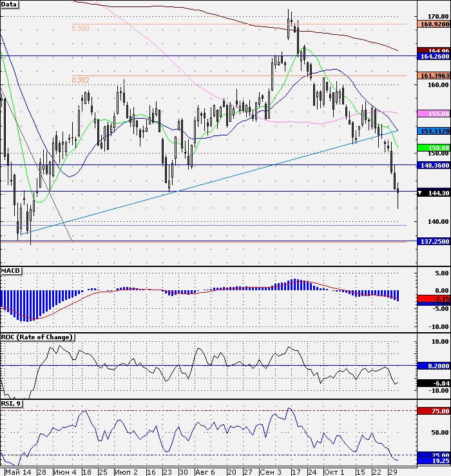Click the 161.3963 orange price tag
The height and width of the screenshot is (476, 451).
point(434,75)
